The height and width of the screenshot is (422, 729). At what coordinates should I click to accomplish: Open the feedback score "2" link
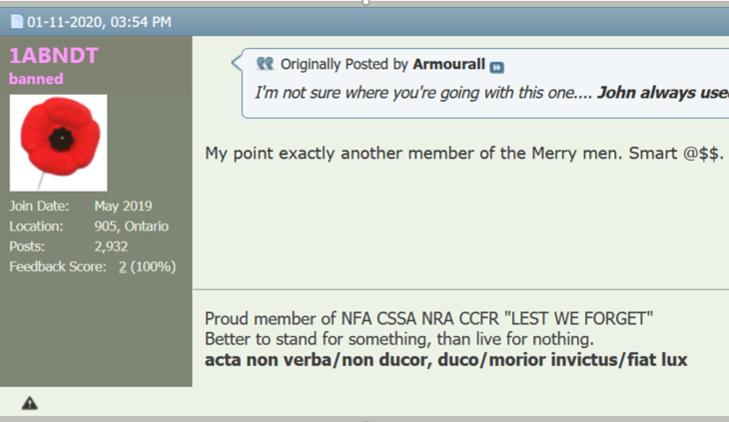click(x=123, y=267)
